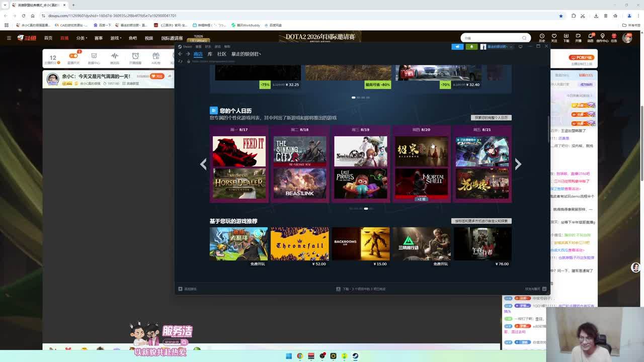Viewport: 644px width, 362px height.
Task: Open the Thronefall recommended game
Action: pos(299,244)
